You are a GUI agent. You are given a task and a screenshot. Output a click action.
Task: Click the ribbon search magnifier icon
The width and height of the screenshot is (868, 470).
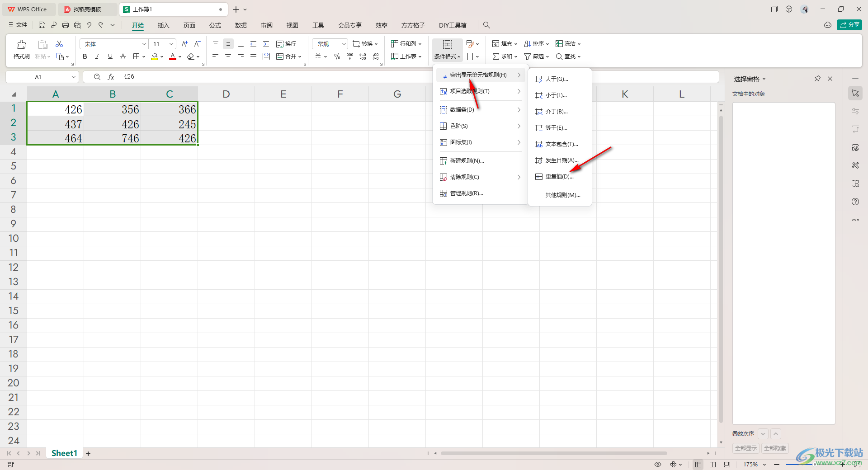click(486, 25)
